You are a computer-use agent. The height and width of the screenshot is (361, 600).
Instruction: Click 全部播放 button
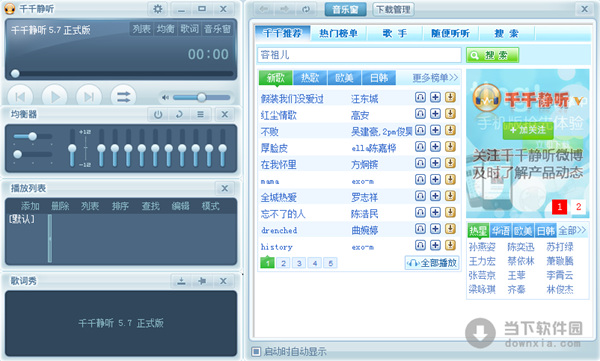432,263
